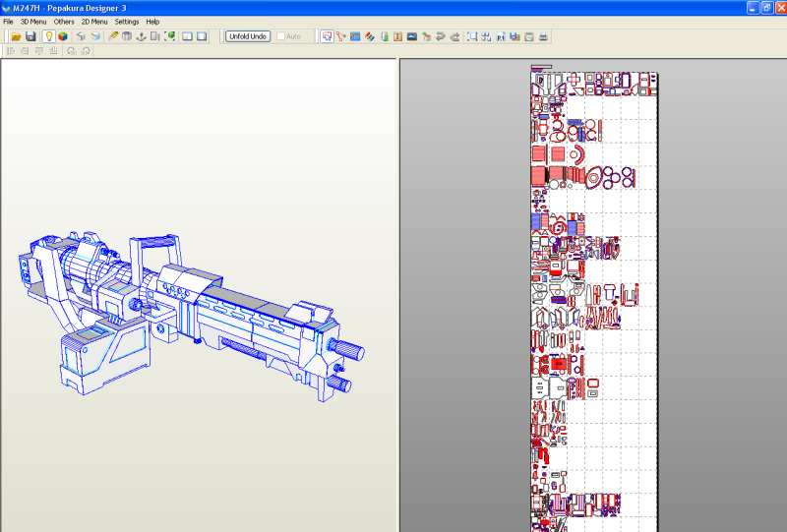787x532 pixels.
Task: Click the gray panel icon beside the anchor
Action: [155, 36]
